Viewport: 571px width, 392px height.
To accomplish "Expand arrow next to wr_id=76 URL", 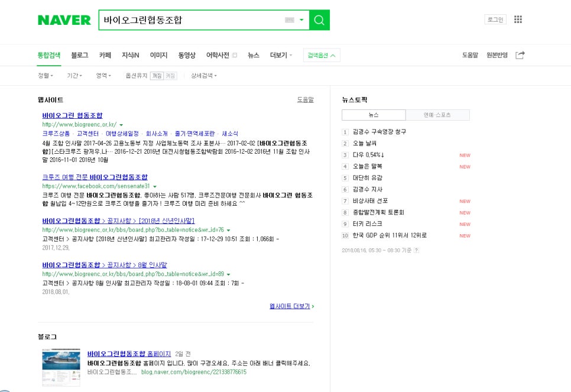I will tap(229, 230).
